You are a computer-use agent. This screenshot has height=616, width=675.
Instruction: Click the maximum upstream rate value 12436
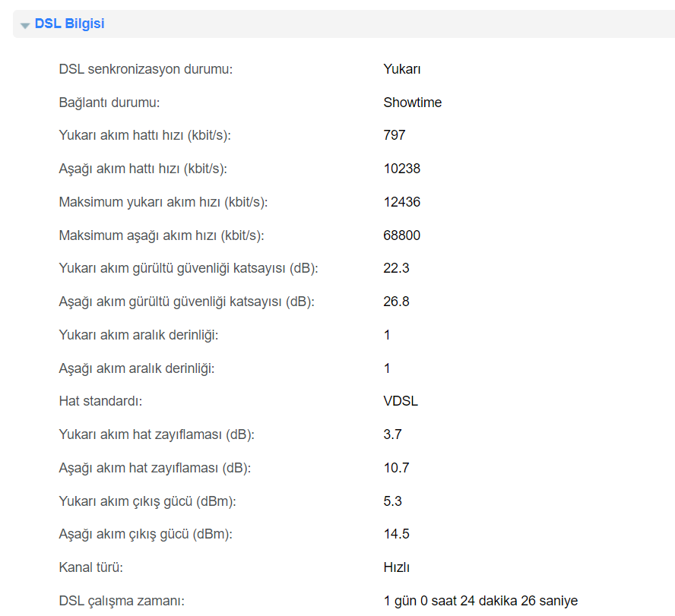(401, 202)
